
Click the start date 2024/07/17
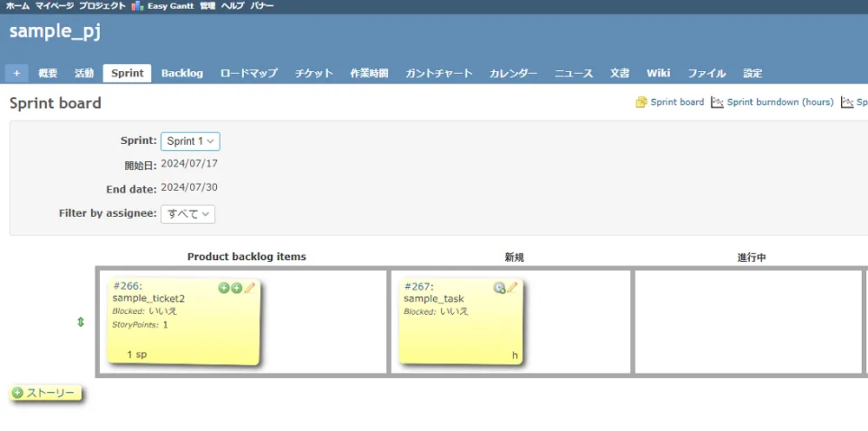(189, 164)
